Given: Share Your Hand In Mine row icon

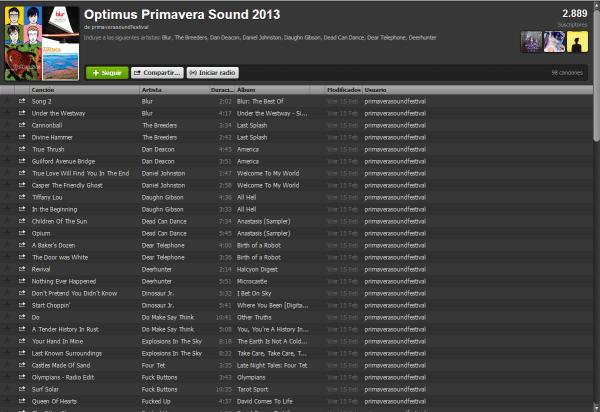Looking at the screenshot, I should (x=22, y=341).
